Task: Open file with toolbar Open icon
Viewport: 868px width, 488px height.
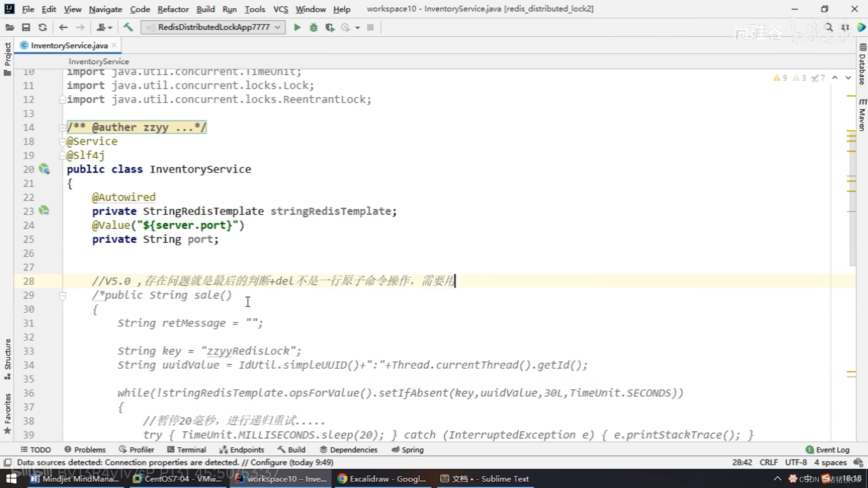Action: [9, 28]
